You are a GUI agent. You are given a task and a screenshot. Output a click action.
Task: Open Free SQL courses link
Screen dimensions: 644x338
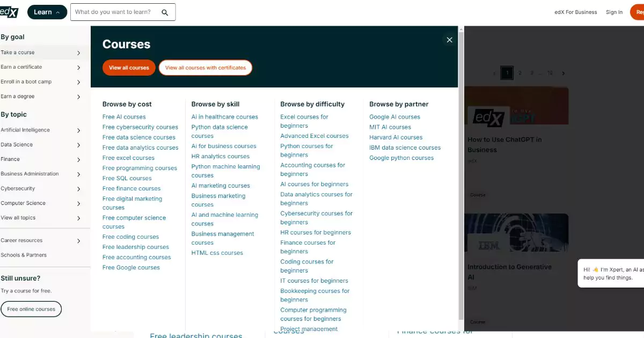click(x=127, y=178)
